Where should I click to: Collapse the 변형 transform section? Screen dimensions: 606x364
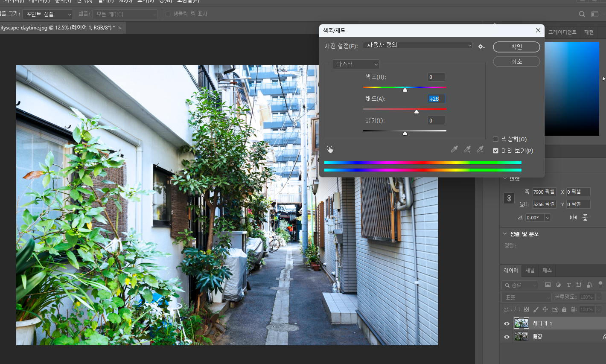(x=505, y=178)
